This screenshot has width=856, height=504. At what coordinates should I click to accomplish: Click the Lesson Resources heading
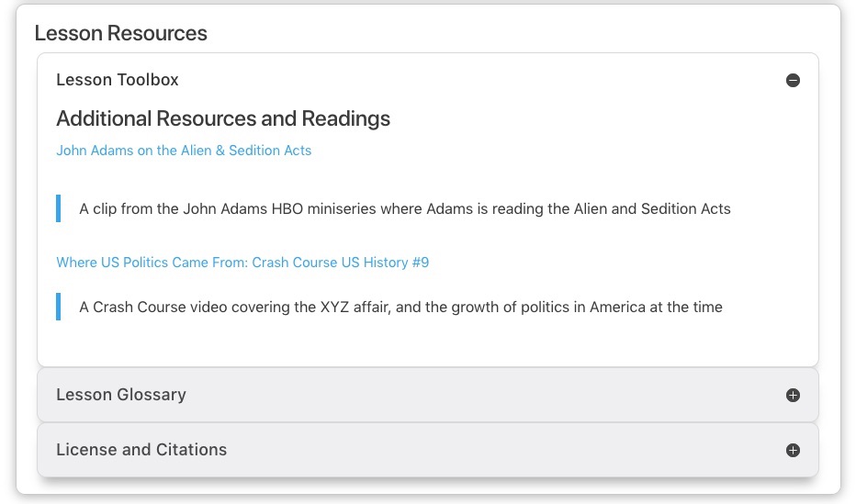coord(120,33)
